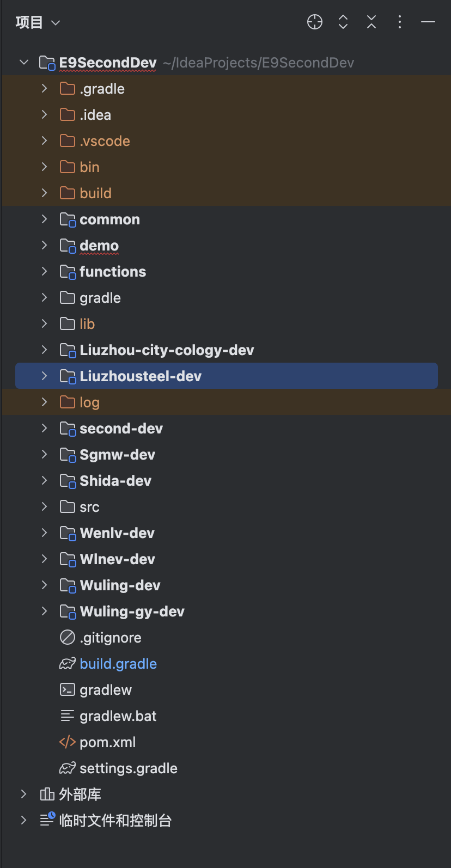Click the Expand All icon in header
The image size is (451, 868).
point(343,22)
